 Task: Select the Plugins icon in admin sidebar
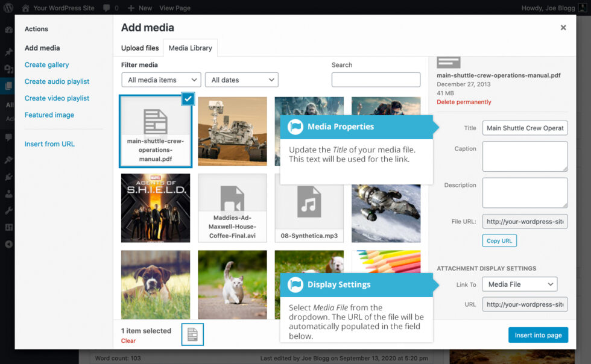coord(8,177)
